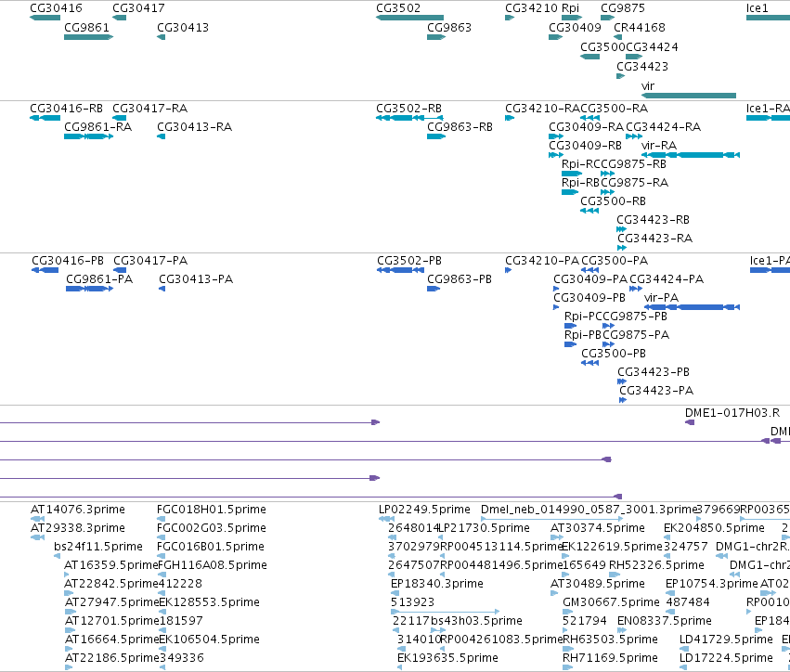Click protein CG3500-PB
The height and width of the screenshot is (672, 790).
(614, 354)
